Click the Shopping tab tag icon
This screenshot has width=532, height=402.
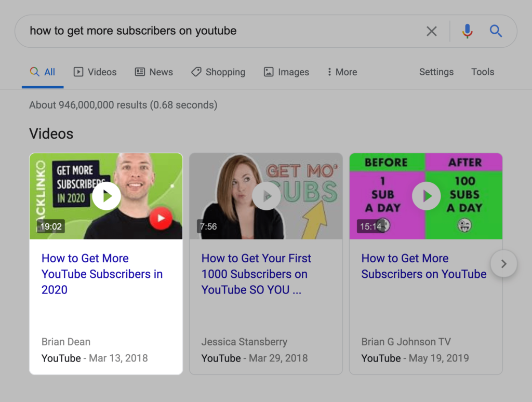(x=196, y=72)
